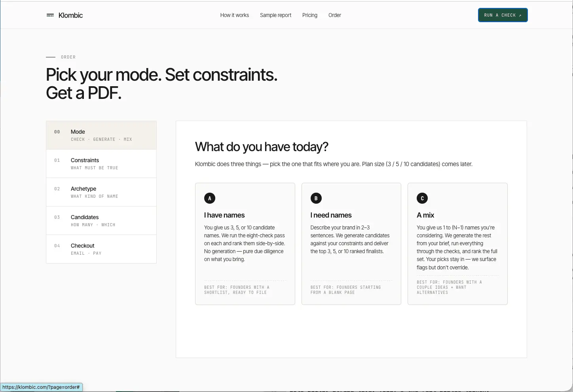Choose the I need names card
Image resolution: width=573 pixels, height=392 pixels.
351,244
